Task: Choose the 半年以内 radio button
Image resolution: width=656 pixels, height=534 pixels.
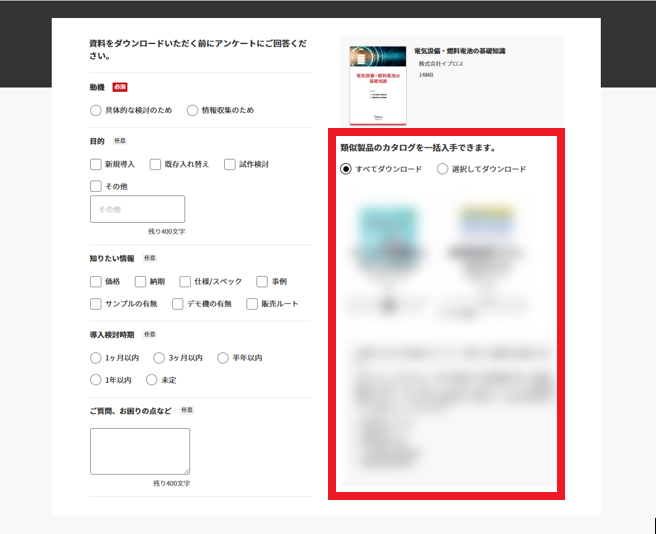Action: [223, 358]
